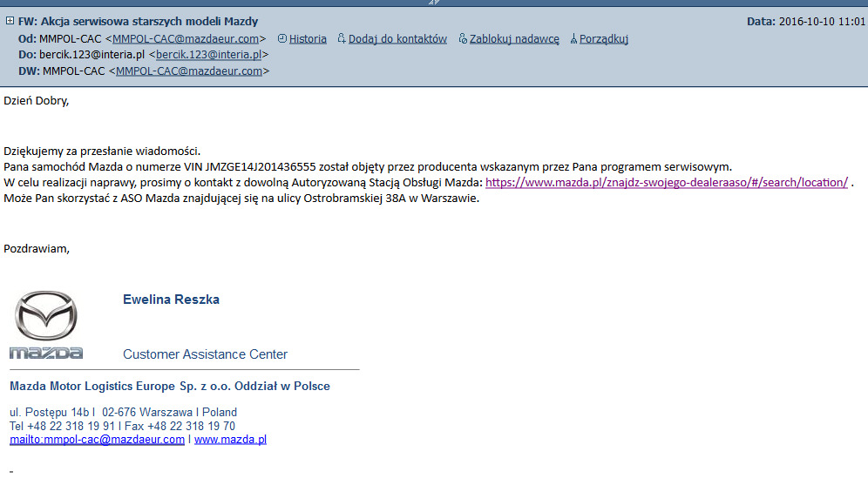Open the Porządkuj link

(x=604, y=38)
